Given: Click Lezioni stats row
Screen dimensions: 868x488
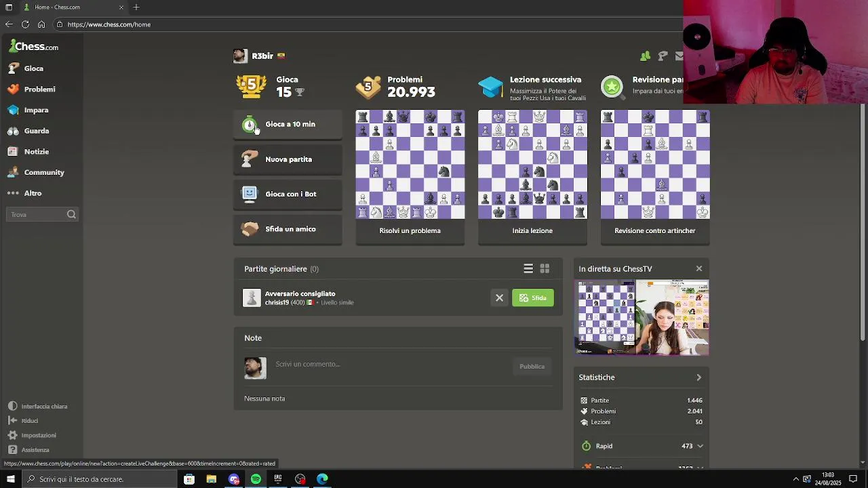Looking at the screenshot, I should pos(642,422).
